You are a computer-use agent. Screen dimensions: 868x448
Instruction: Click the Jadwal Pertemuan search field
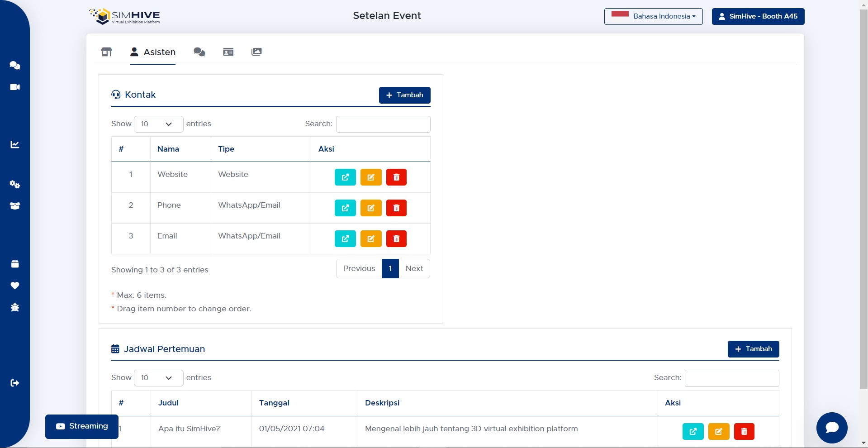coord(732,378)
